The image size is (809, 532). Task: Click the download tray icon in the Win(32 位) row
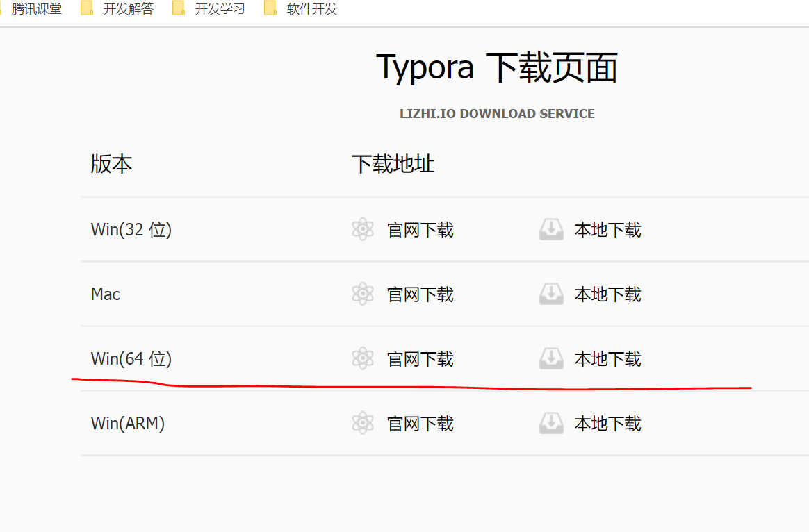(551, 229)
